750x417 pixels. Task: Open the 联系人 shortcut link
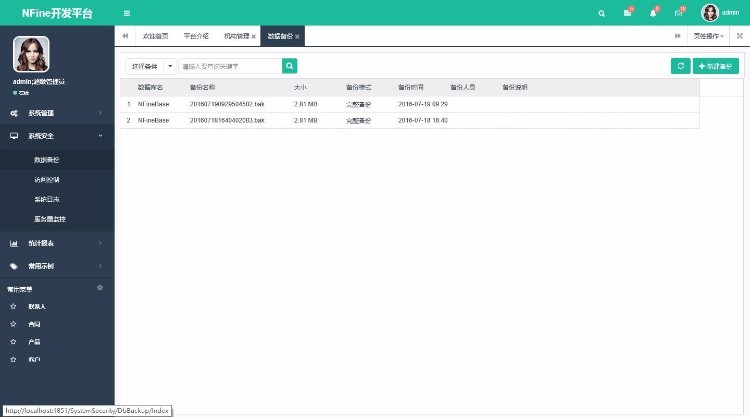[x=37, y=307]
